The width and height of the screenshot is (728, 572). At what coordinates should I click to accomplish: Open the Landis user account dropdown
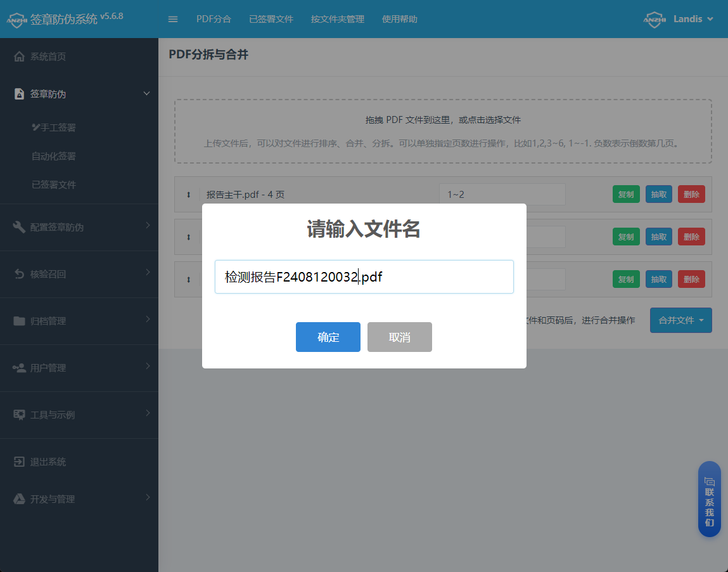pyautogui.click(x=686, y=19)
